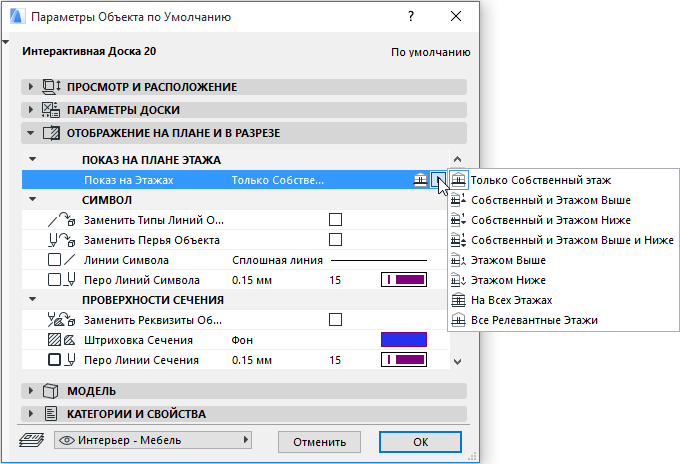The width and height of the screenshot is (680, 464).
Task: Choose Этажом Ниже from menu
Action: coord(508,280)
